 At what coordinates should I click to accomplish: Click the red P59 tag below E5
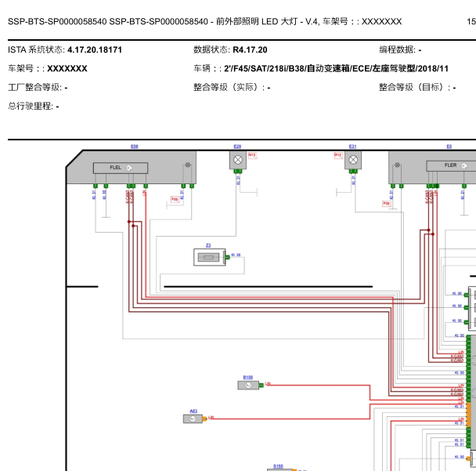point(387,204)
